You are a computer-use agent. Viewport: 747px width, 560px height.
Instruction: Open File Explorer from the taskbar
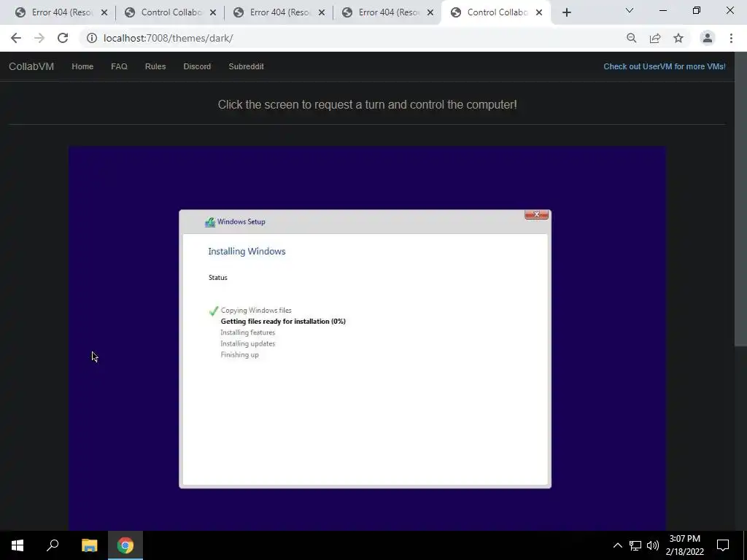coord(89,545)
